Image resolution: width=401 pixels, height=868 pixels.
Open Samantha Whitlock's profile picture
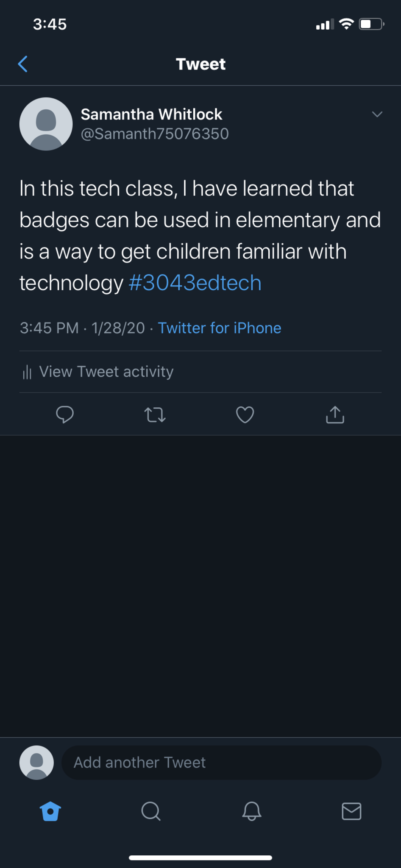pyautogui.click(x=46, y=124)
